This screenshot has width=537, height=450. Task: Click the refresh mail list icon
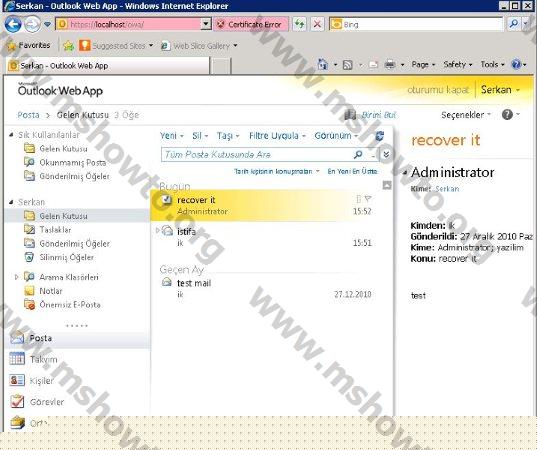(379, 136)
